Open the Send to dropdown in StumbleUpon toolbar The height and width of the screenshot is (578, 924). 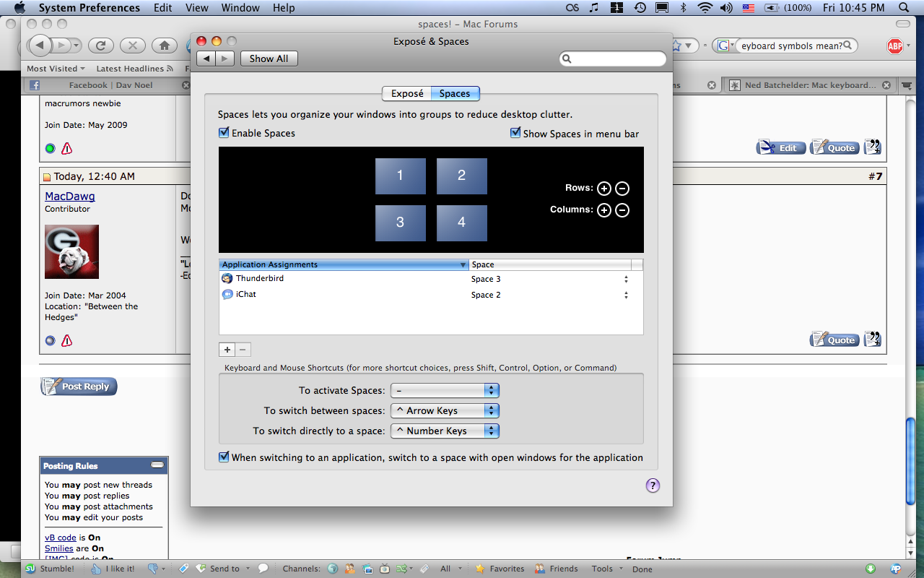click(225, 569)
